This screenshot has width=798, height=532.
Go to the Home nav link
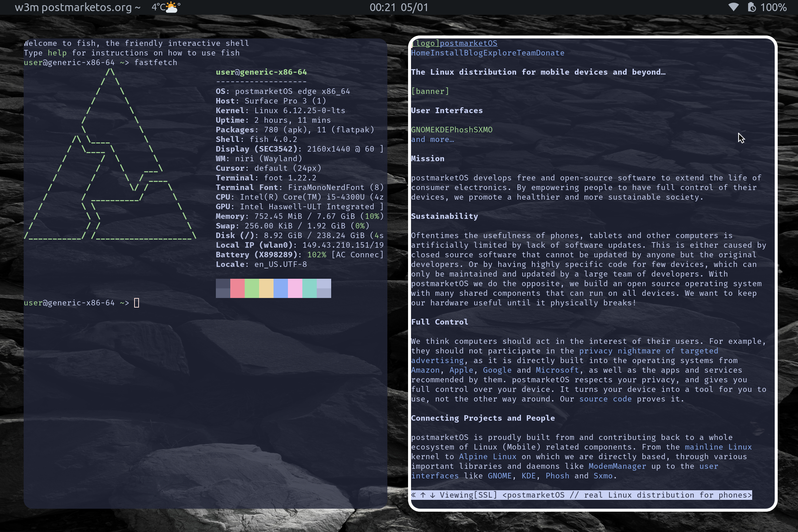[x=421, y=53]
